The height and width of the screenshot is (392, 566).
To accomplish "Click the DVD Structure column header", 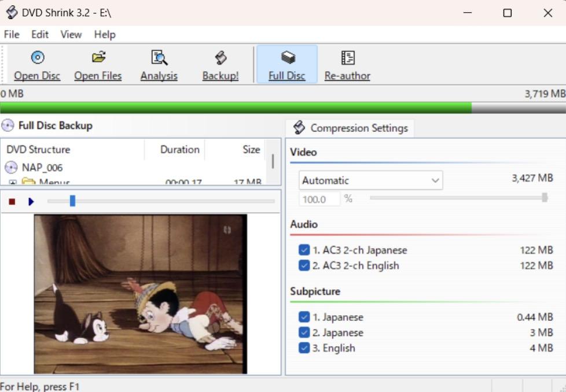I will [x=72, y=150].
